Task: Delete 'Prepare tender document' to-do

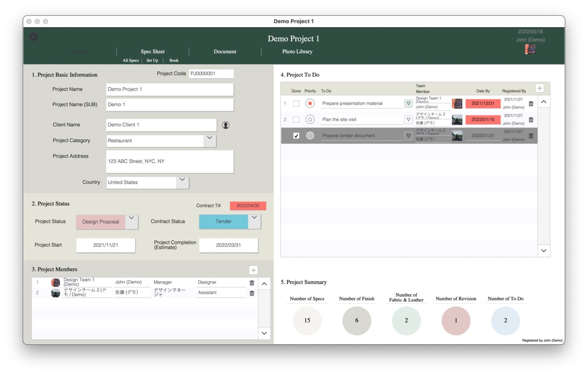Action: 531,136
